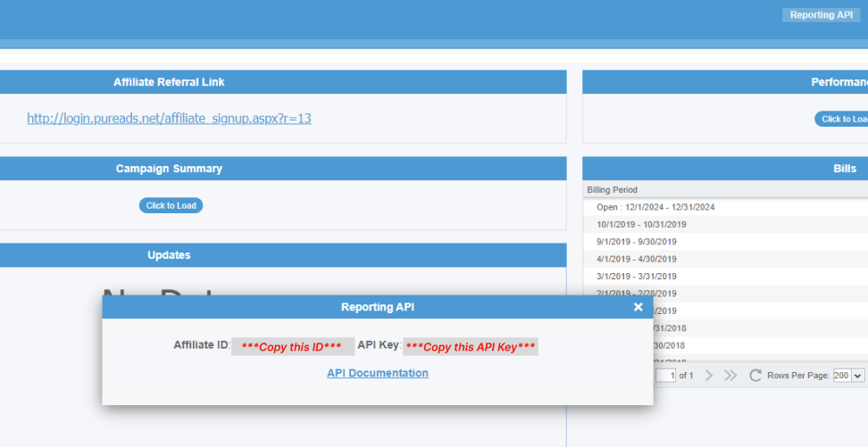This screenshot has height=447, width=868.
Task: Select billing period 9/1/2019 - 9/30/2019
Action: [637, 242]
